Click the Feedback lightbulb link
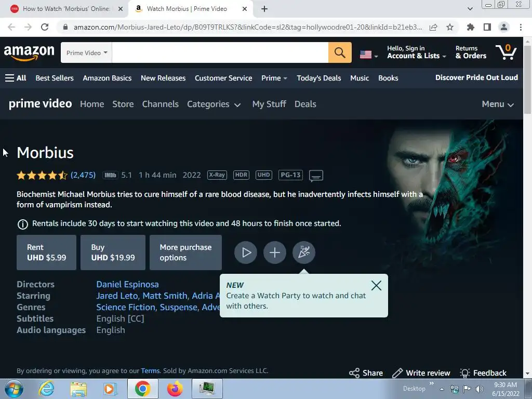Screen dimensions: 532x399 [483, 373]
